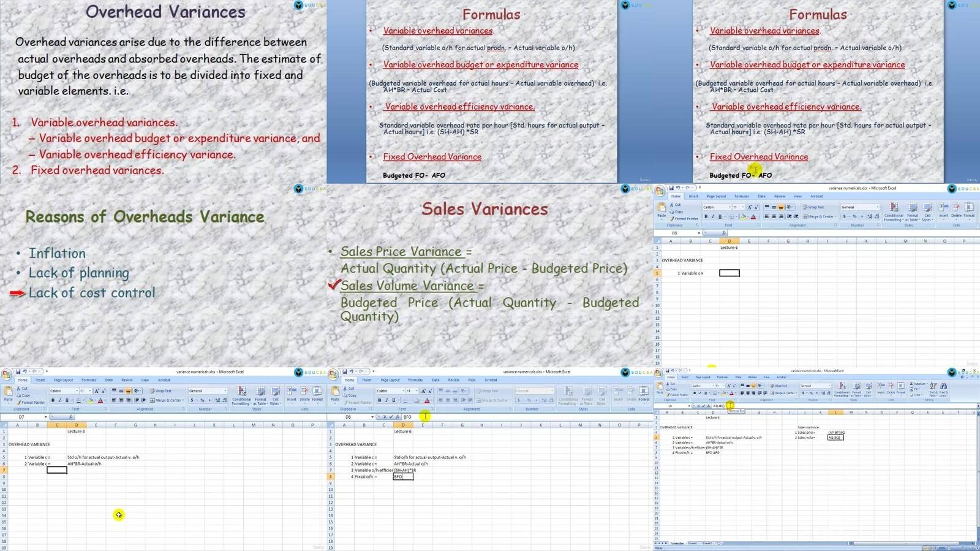The width and height of the screenshot is (980, 551).
Task: Confirm the BFO entry with the checkmark icon
Action: point(391,417)
